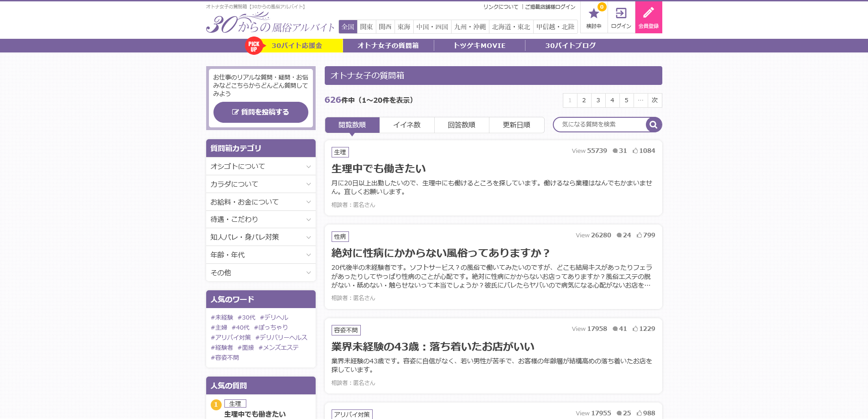Click #未経験 hashtag
The image size is (868, 419).
coord(222,318)
